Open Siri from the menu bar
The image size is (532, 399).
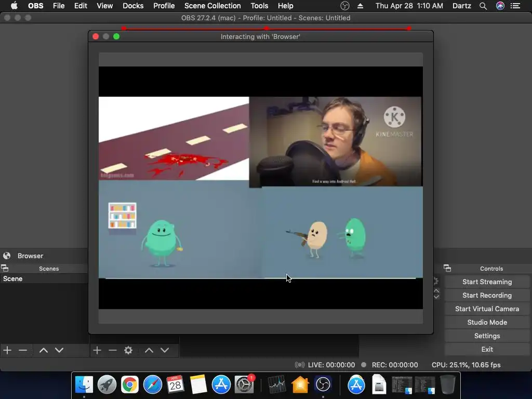(x=500, y=6)
